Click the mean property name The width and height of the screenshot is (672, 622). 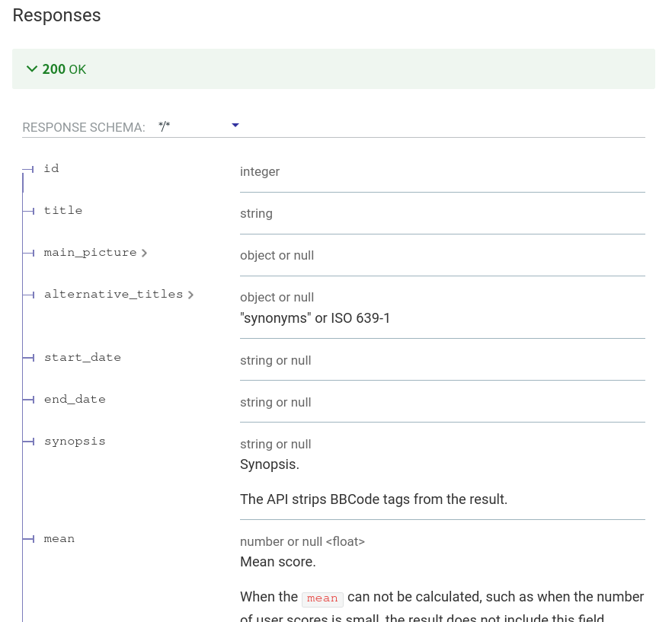coord(59,539)
